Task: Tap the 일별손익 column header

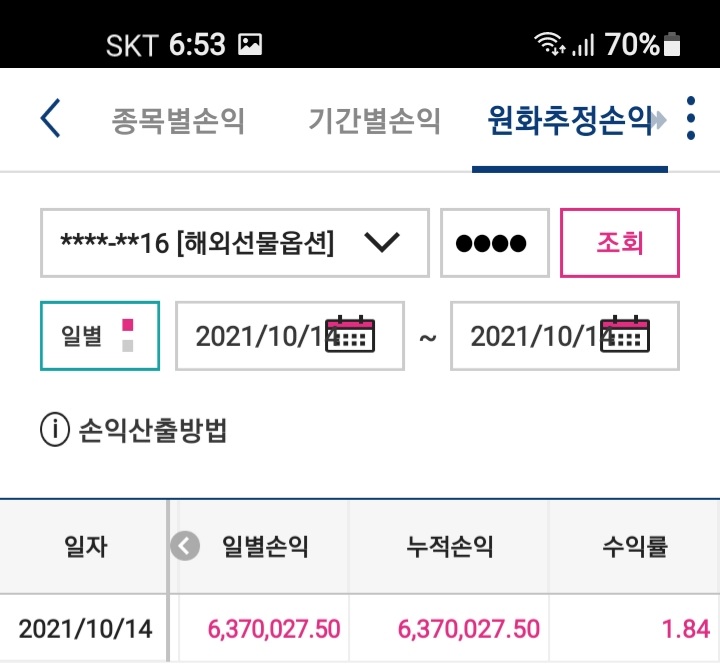Action: [x=265, y=546]
